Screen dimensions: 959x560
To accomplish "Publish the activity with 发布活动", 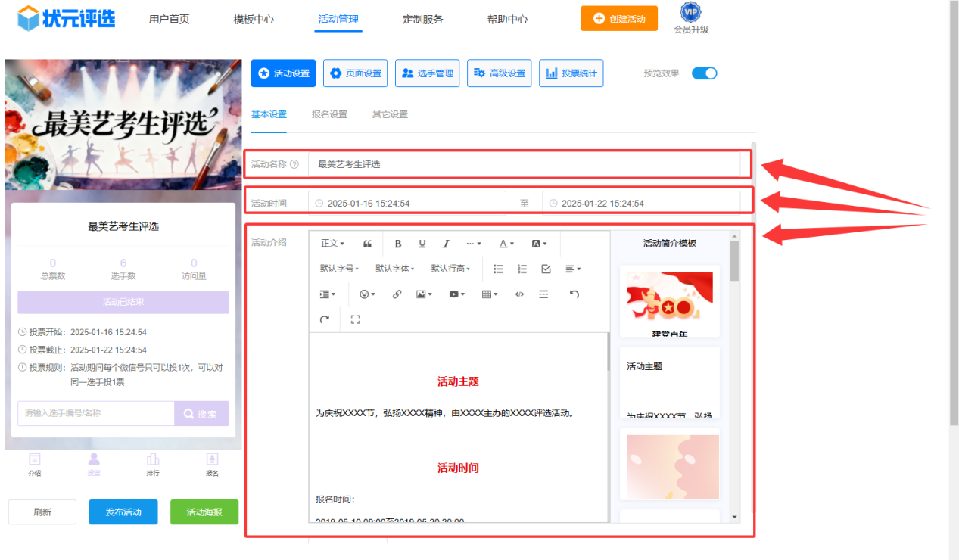I will pos(123,512).
